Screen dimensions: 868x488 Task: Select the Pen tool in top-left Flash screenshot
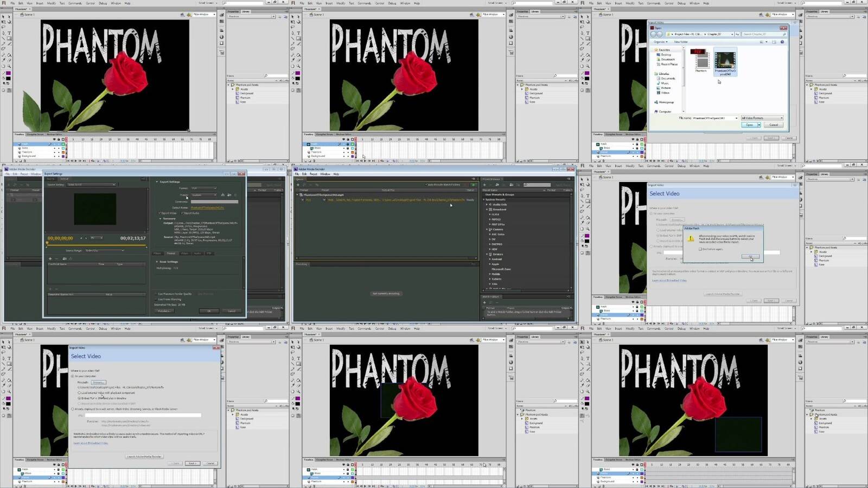4,33
